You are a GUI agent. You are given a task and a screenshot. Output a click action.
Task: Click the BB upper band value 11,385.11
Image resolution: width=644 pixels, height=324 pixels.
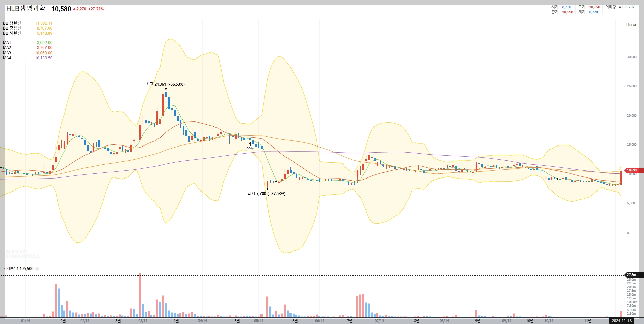(x=44, y=23)
